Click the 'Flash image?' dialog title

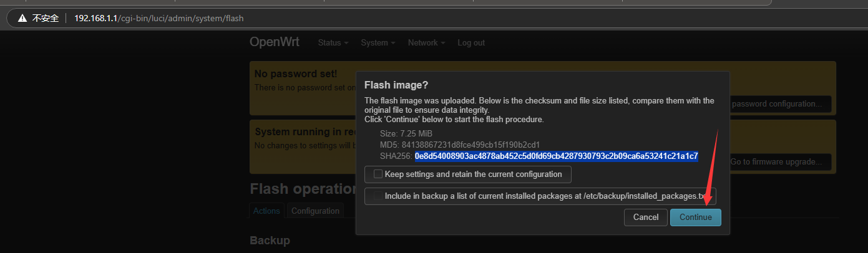tap(396, 85)
